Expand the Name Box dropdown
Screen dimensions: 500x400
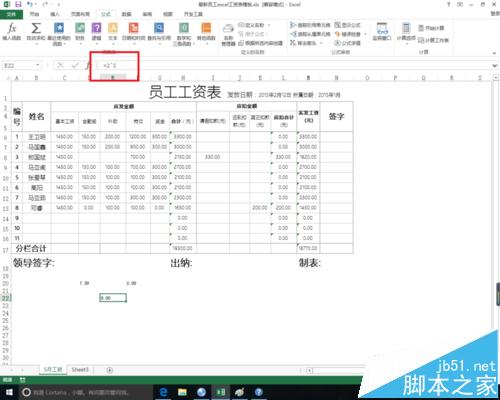click(38, 65)
